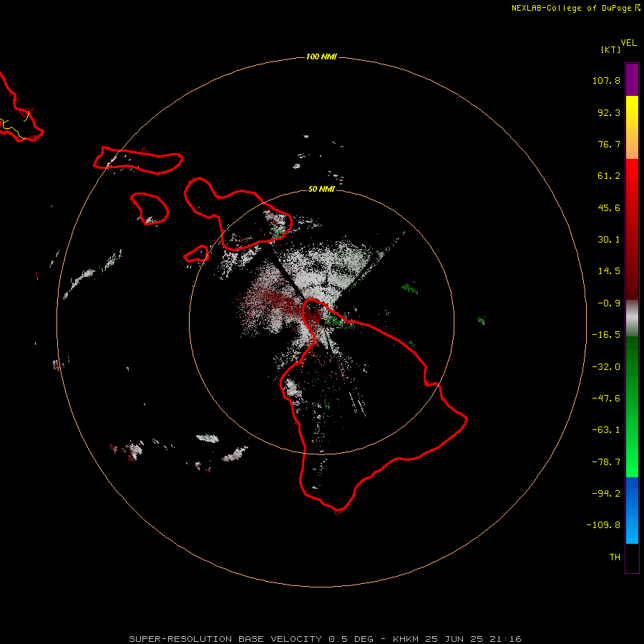Click the -0.9 legend value
Image resolution: width=644 pixels, height=644 pixels.
coord(609,303)
